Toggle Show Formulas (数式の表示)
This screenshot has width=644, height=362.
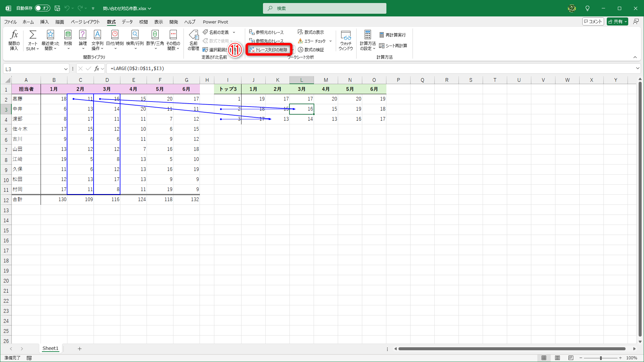(x=311, y=32)
